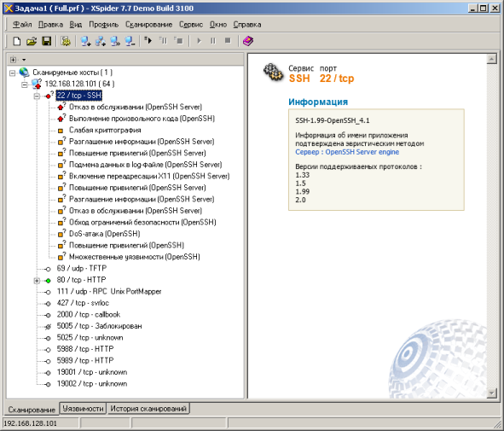Collapse the Сканируемые хосты root node
Viewport: 504px width, 431px height.
(12, 73)
